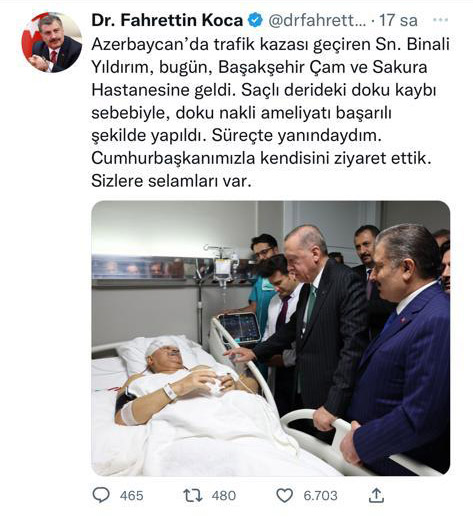The image size is (473, 521).
Task: Click the blue verified badge
Action: click(255, 20)
